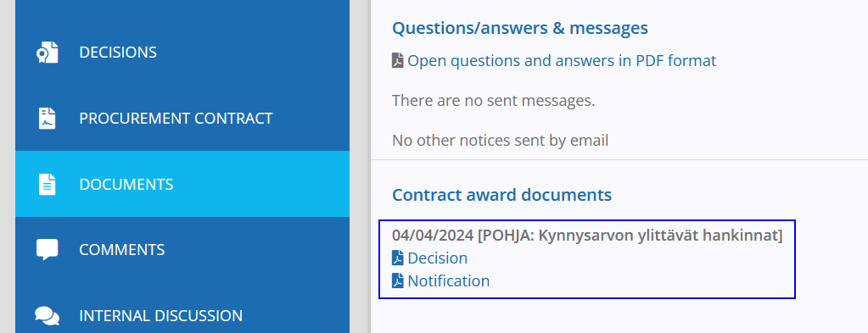Click the Decisions ribbon badge icon
The image size is (868, 333).
point(47,53)
